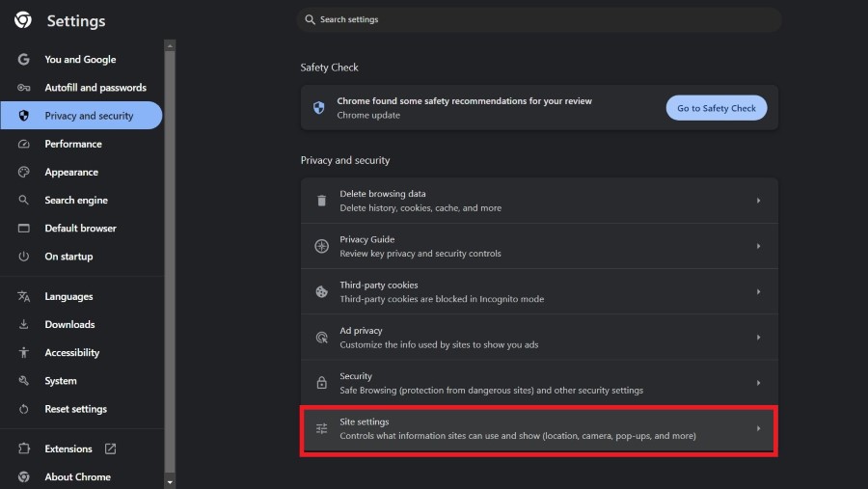
Task: Click the sidebar scrollbar thumb
Action: click(x=170, y=262)
